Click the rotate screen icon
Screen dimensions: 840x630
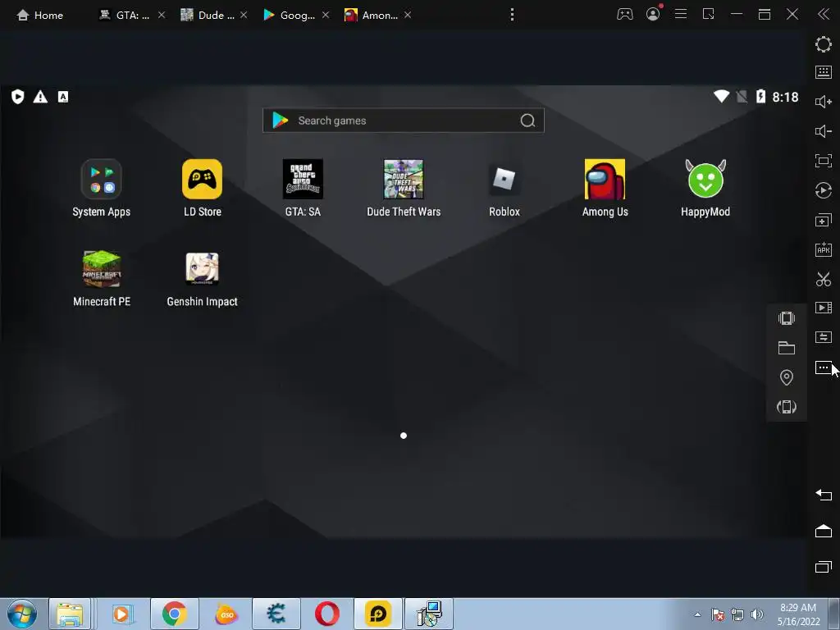point(787,407)
